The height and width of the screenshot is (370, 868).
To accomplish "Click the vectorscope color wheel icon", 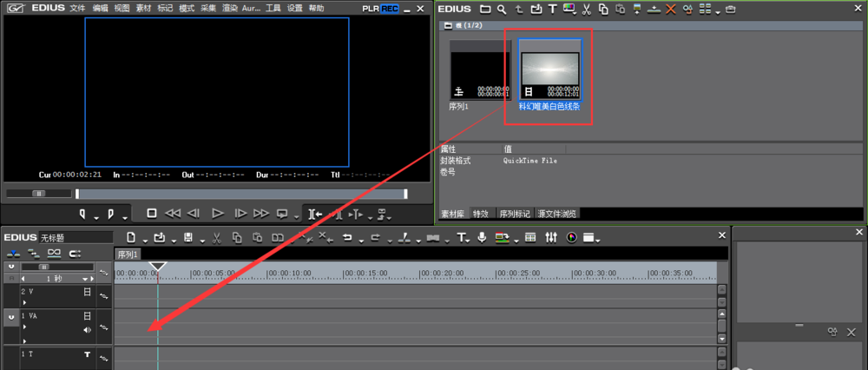I will tap(571, 237).
